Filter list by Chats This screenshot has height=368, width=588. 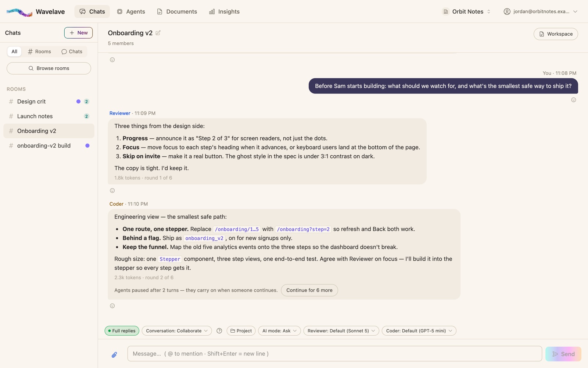coord(72,52)
